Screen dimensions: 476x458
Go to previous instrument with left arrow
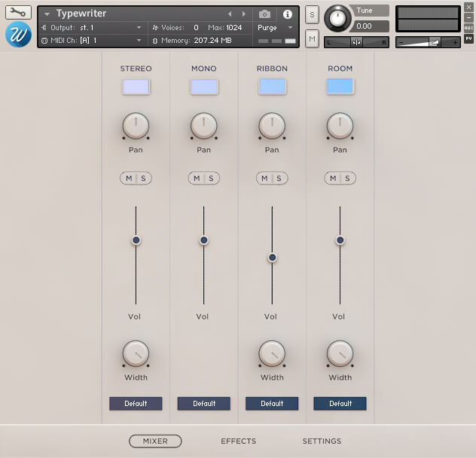[x=230, y=14]
